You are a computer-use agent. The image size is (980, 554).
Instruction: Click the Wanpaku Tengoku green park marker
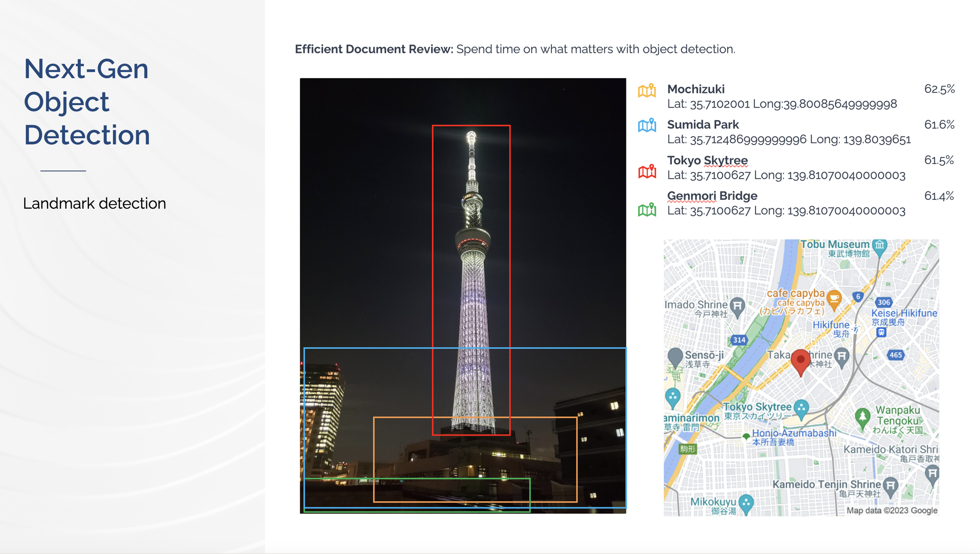pyautogui.click(x=862, y=417)
